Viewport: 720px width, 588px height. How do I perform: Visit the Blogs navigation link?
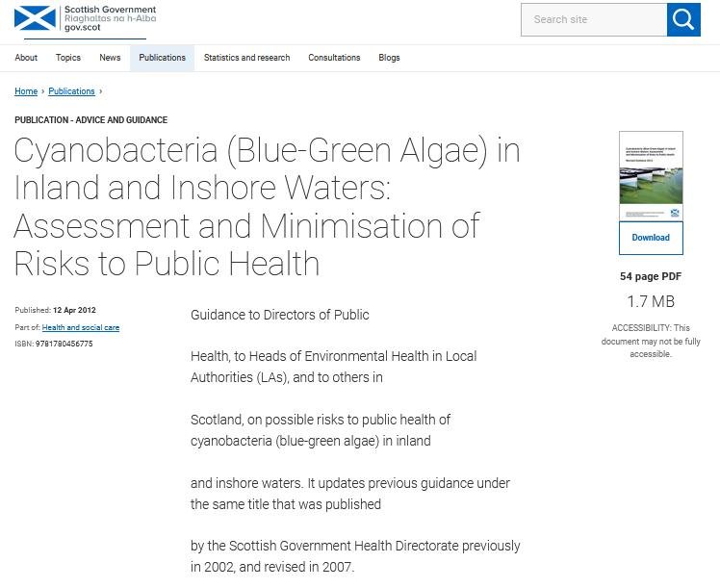389,58
